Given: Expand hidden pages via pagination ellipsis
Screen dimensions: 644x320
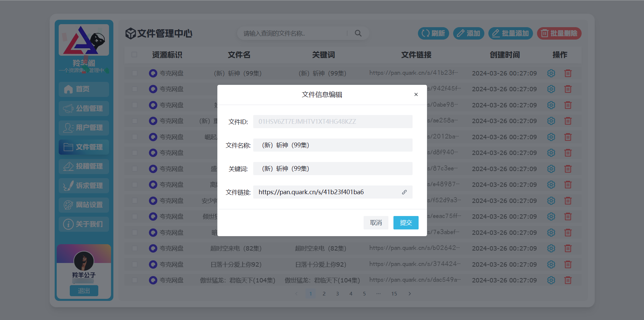Looking at the screenshot, I should [x=378, y=294].
